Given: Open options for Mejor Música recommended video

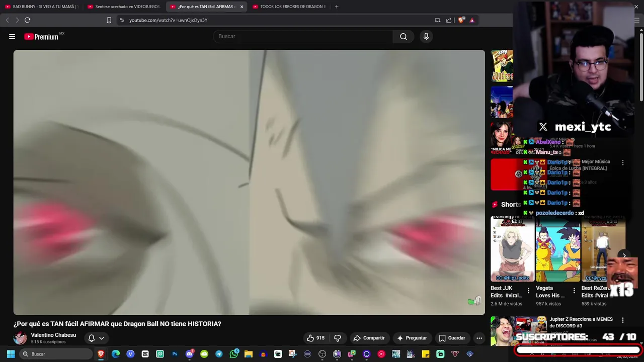Looking at the screenshot, I should click(623, 163).
